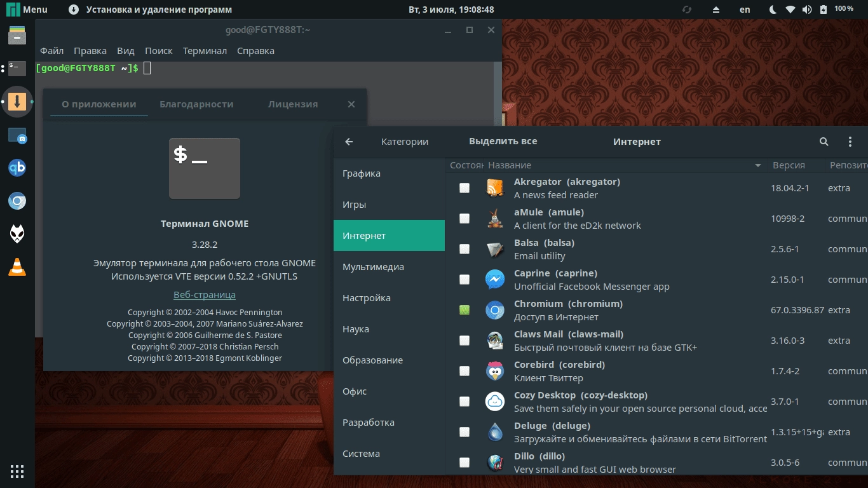
Task: Go back with the arrow in package manager
Action: click(x=349, y=142)
